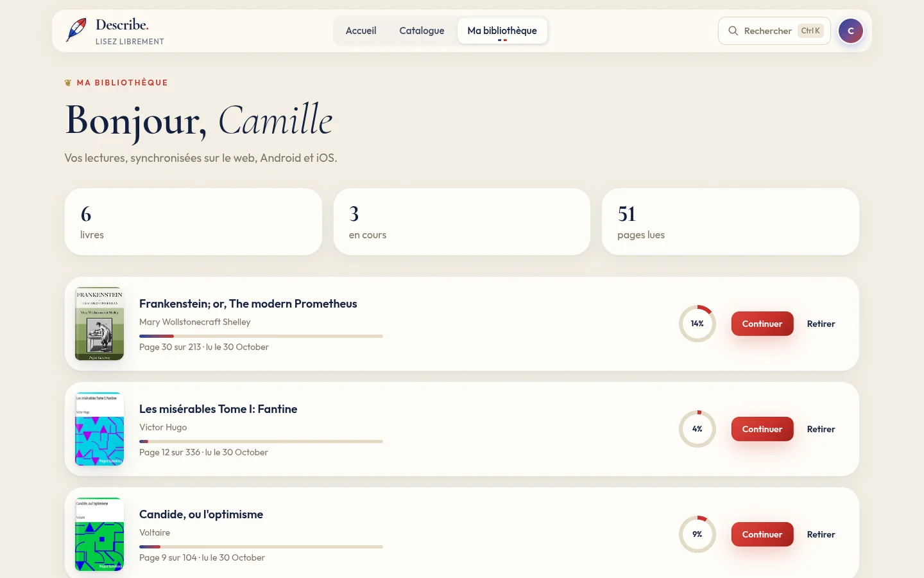Click the Les misérables 4% progress ring
This screenshot has height=578, width=924.
coord(697,429)
